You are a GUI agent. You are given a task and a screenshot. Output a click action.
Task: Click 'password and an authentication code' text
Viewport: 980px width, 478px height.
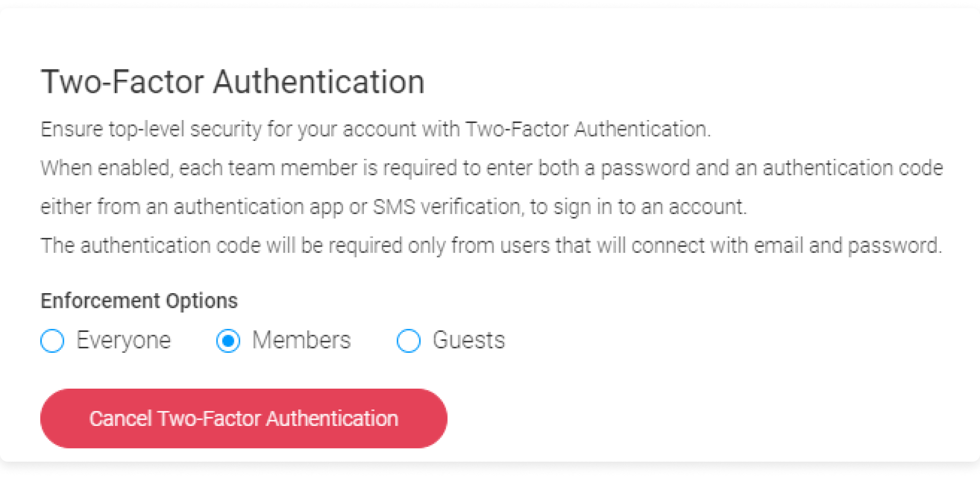pos(772,168)
